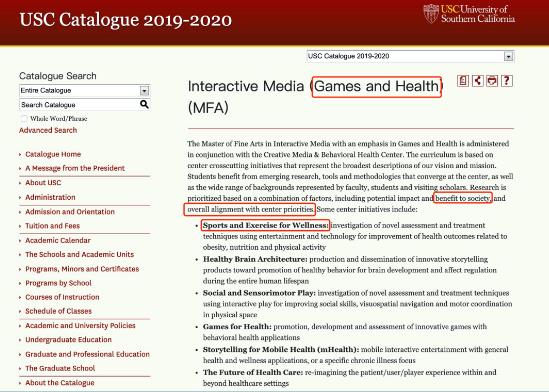Open the Advanced Search link

48,130
